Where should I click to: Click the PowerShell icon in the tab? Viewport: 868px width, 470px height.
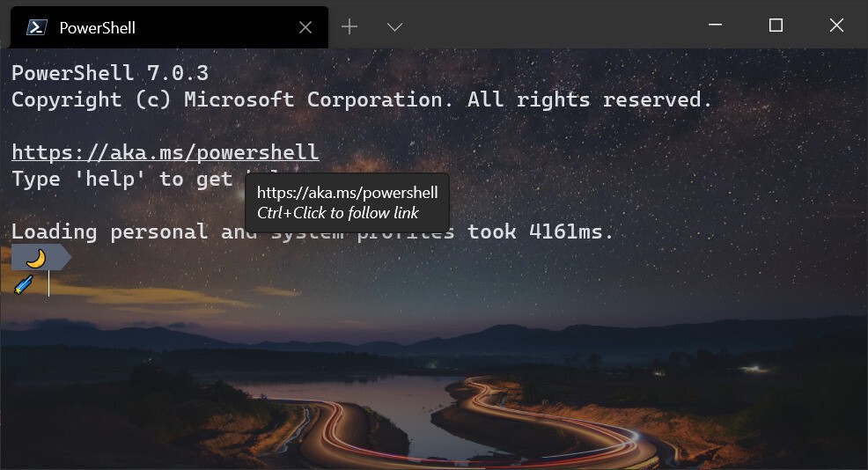pos(37,27)
